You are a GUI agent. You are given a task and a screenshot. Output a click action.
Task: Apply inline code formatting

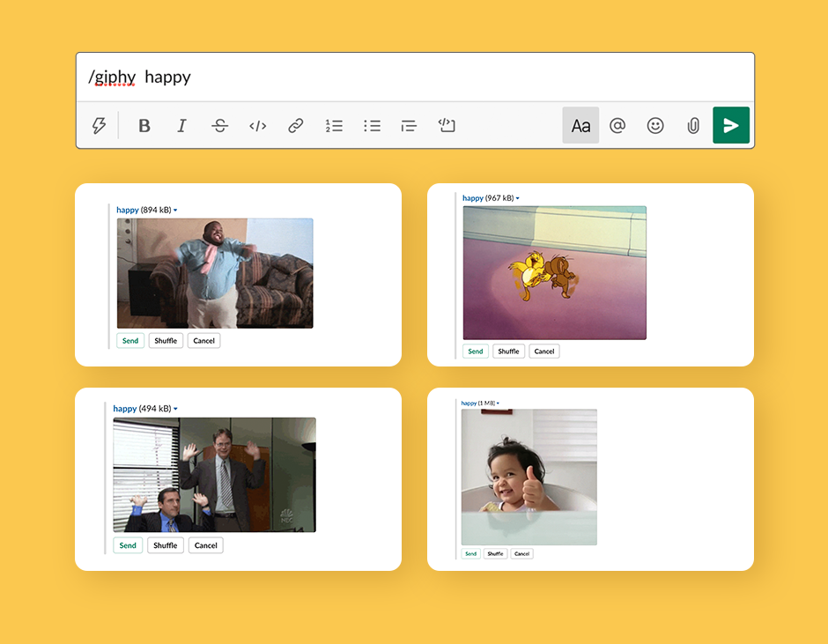point(258,126)
